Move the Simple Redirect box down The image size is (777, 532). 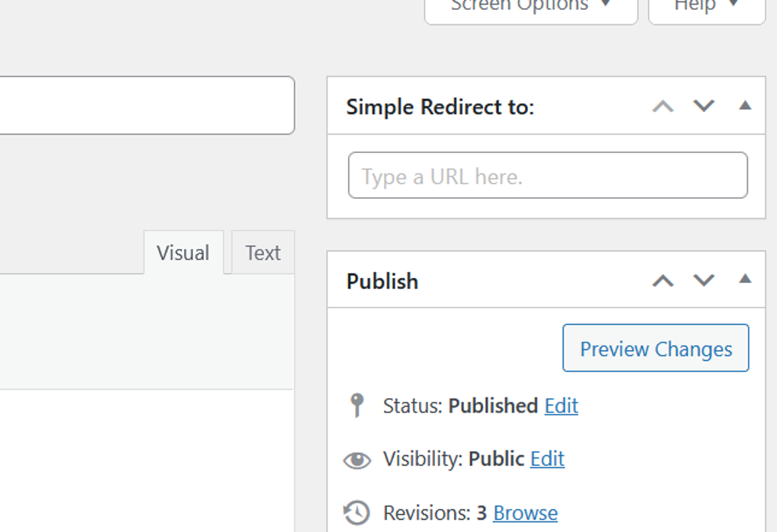(x=703, y=107)
